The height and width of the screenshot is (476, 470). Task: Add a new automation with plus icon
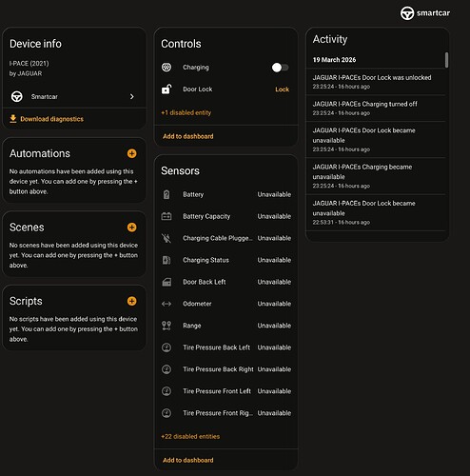point(132,153)
